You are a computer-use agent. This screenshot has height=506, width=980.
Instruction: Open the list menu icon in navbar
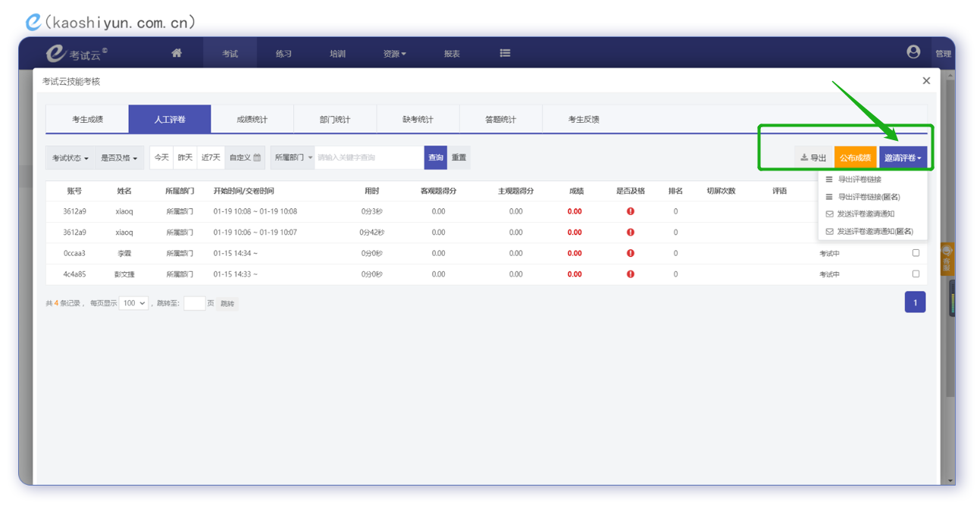[x=505, y=53]
